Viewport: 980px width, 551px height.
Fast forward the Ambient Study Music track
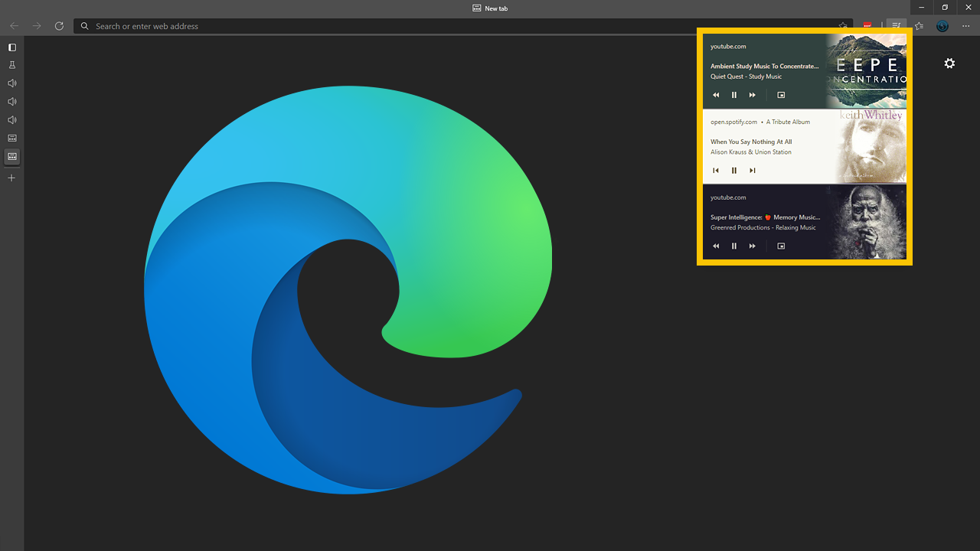coord(753,95)
